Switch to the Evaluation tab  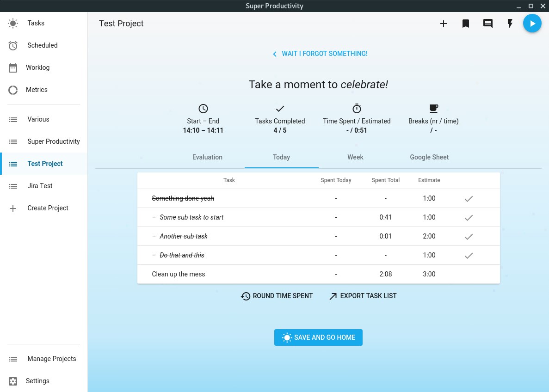[x=207, y=157]
